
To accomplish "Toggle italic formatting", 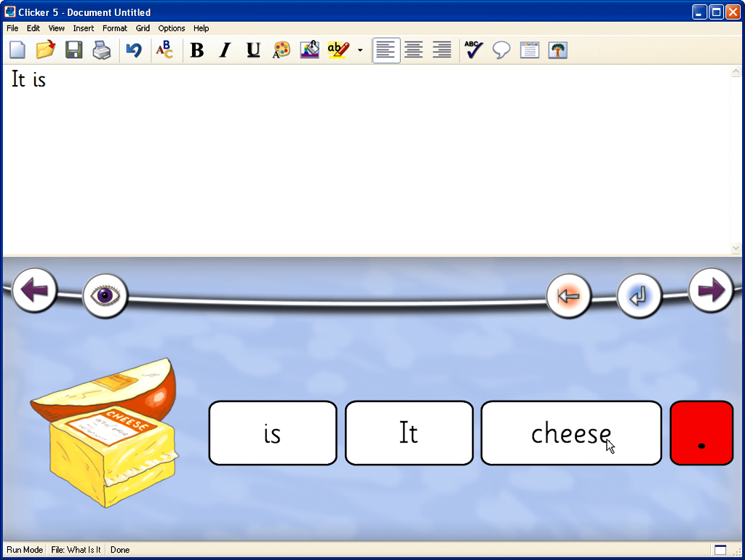I will tap(225, 50).
